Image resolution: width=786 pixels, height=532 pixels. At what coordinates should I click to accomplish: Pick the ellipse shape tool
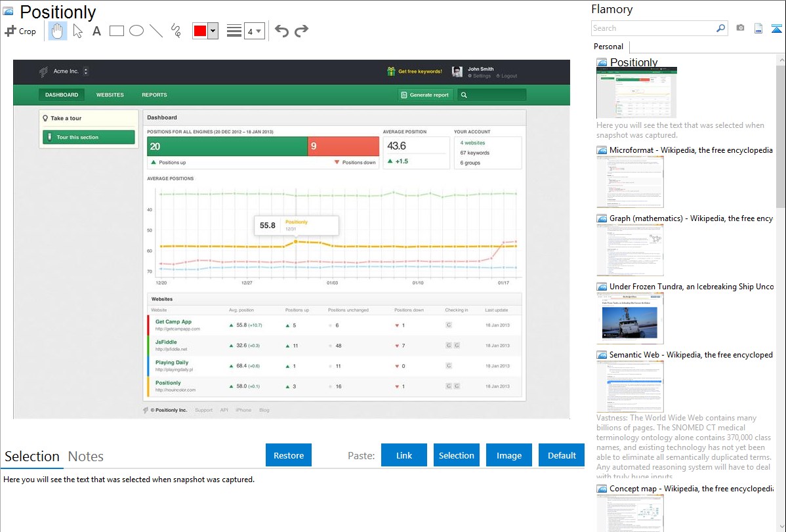coord(136,31)
